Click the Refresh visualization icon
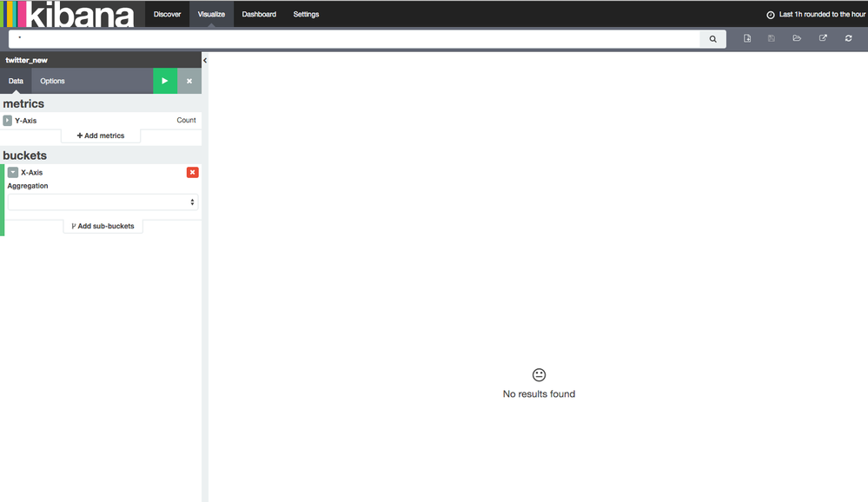The height and width of the screenshot is (502, 868). (848, 38)
